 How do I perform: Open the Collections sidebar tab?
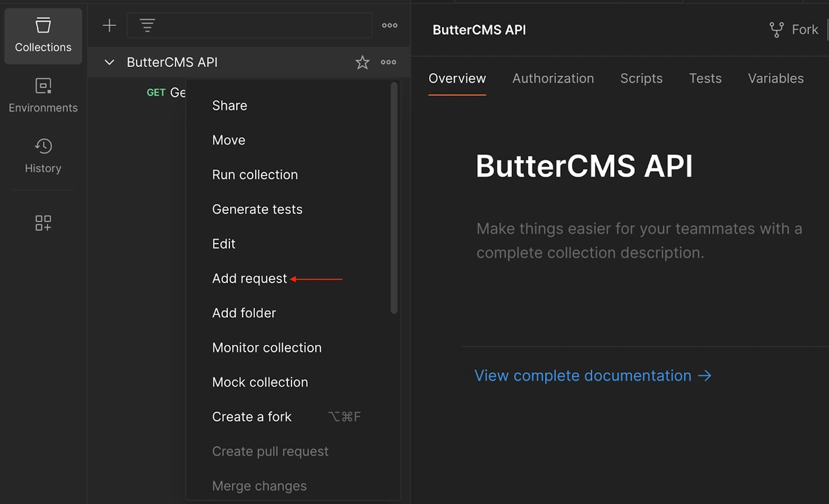tap(43, 36)
